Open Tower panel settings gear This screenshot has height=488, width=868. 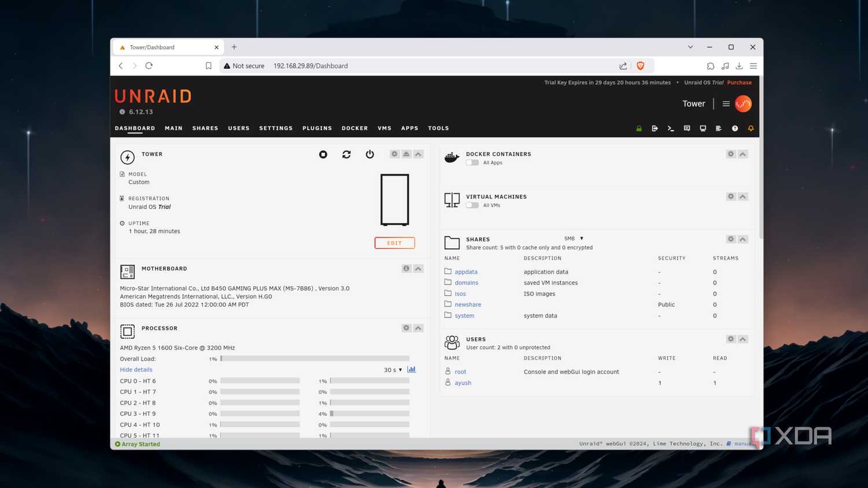click(x=395, y=154)
